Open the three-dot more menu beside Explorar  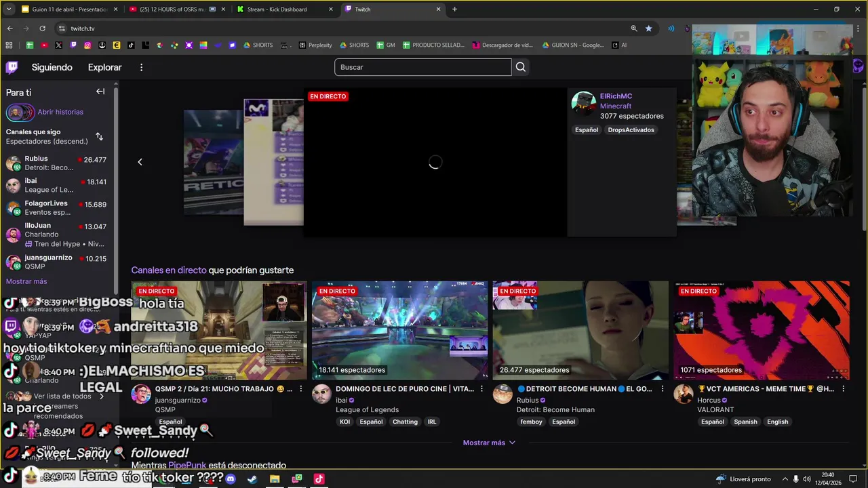pos(141,67)
